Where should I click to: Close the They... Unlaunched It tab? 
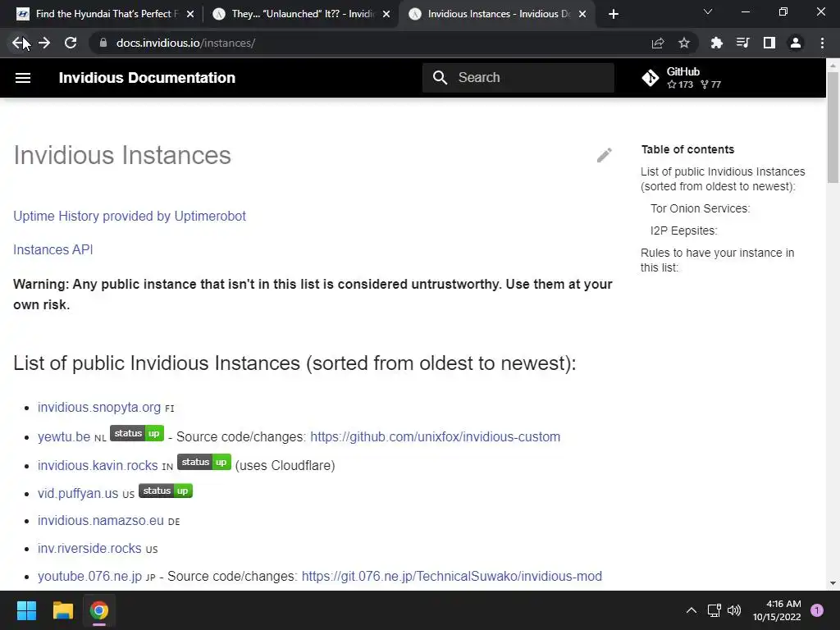point(386,14)
